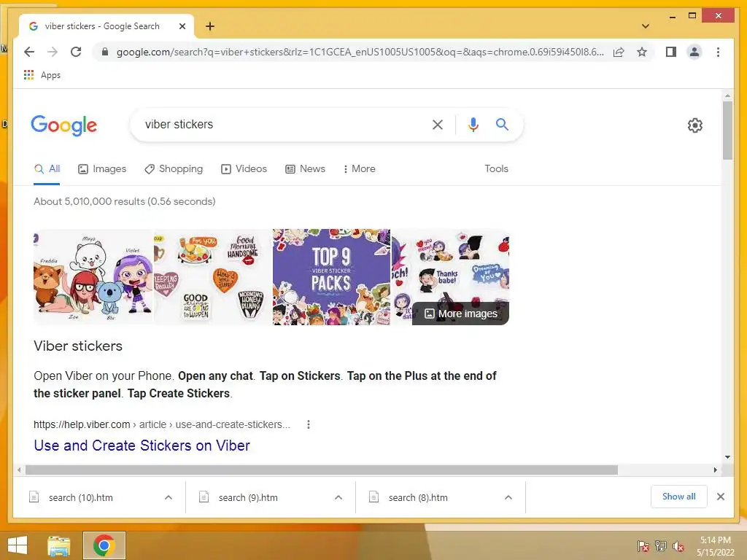Viewport: 747px width, 560px height.
Task: Open File Explorer from the taskbar
Action: click(x=59, y=545)
